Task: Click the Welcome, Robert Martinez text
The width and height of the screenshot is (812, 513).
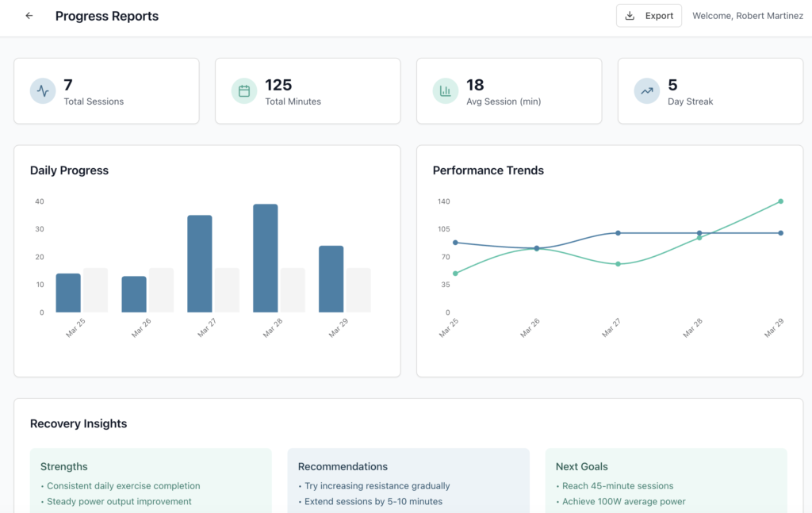Action: coord(747,16)
